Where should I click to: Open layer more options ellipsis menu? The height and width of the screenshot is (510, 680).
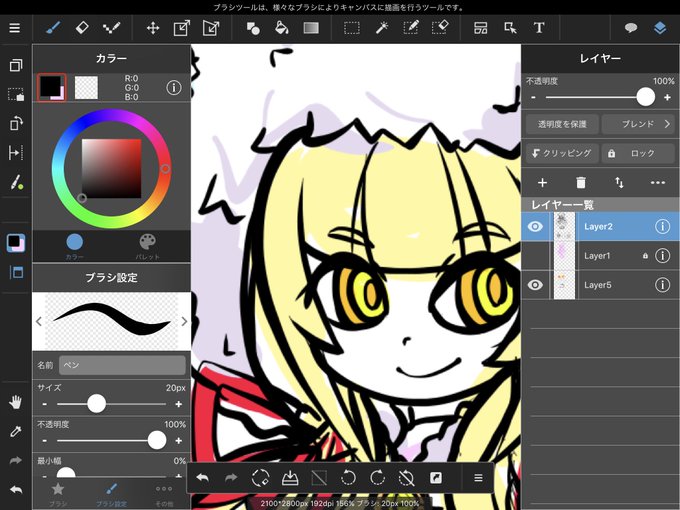[x=657, y=183]
